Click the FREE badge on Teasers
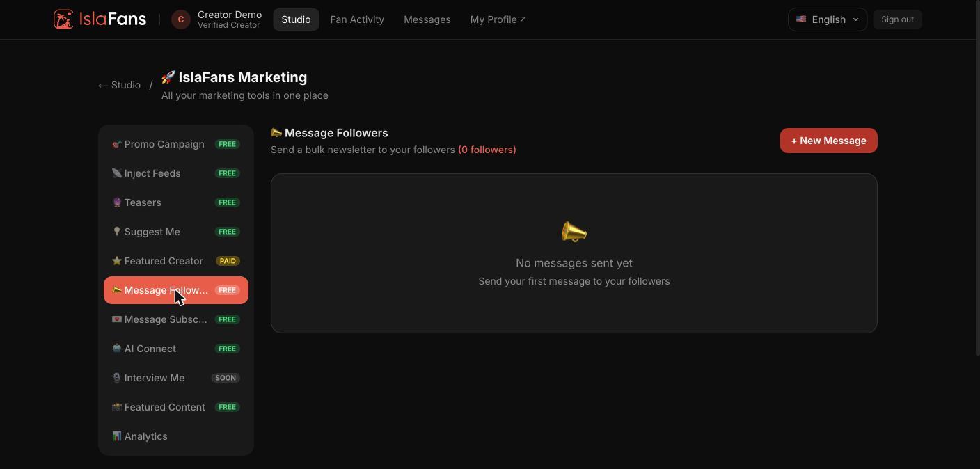 click(228, 202)
